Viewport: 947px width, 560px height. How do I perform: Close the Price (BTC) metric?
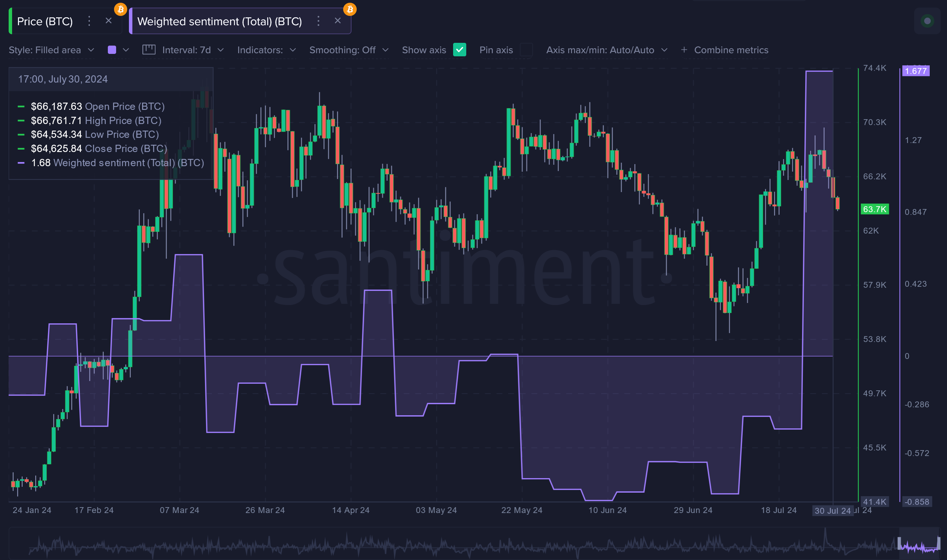(x=109, y=21)
